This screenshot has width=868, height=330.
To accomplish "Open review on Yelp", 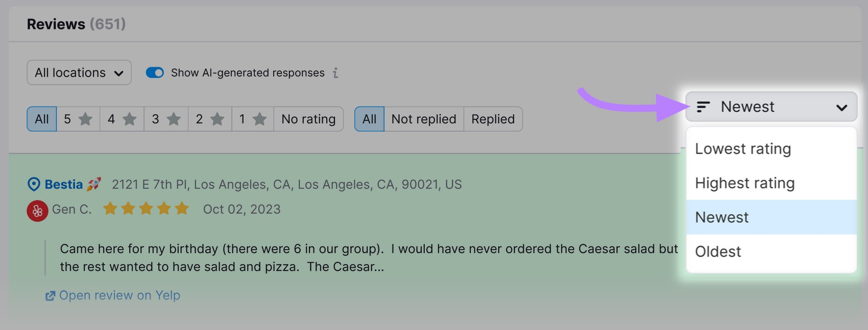I will coord(119,295).
